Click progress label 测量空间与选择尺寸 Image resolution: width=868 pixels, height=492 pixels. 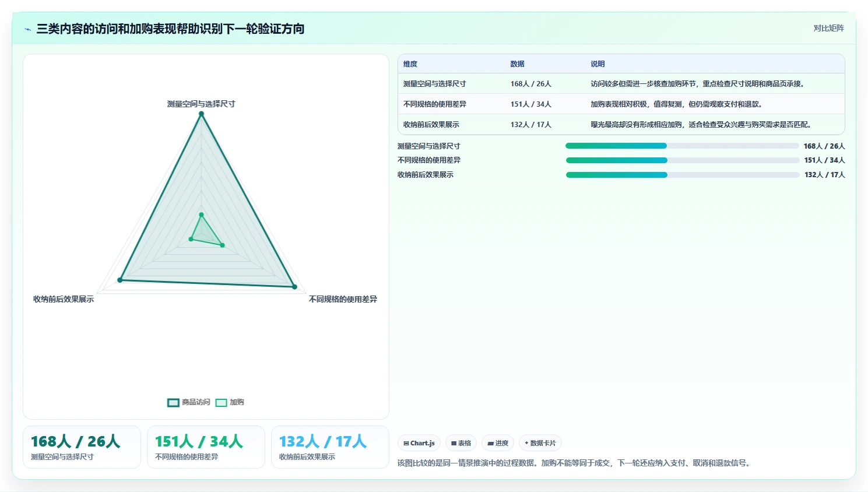[428, 146]
